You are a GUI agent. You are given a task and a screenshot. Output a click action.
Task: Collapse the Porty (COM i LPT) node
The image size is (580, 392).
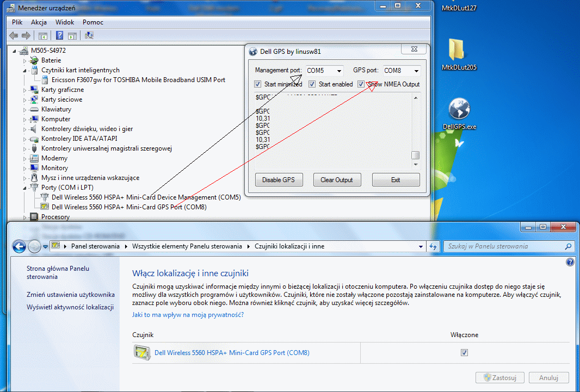click(25, 188)
